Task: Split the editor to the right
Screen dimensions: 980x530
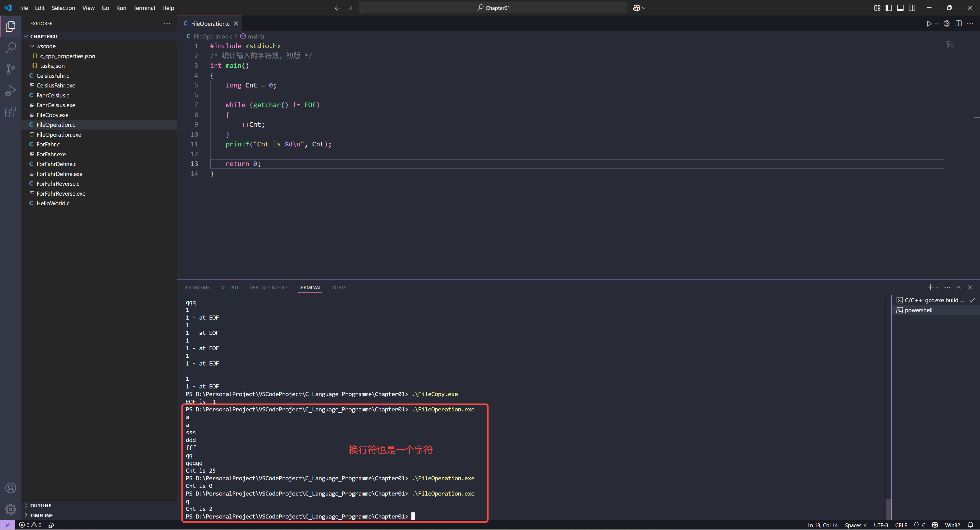Action: click(x=958, y=23)
